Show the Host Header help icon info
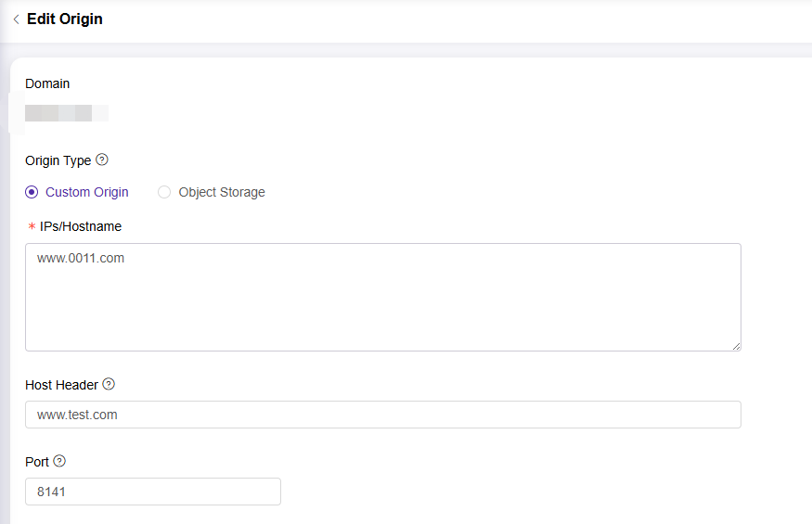 pyautogui.click(x=109, y=384)
